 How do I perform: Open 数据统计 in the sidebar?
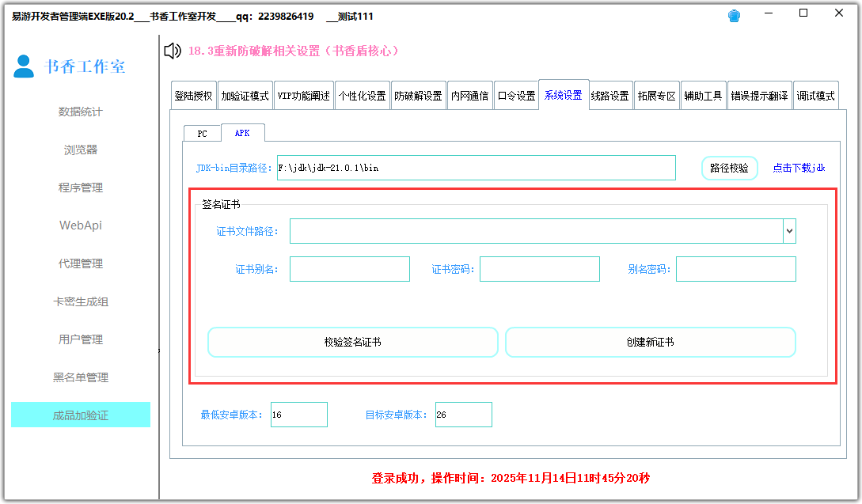[80, 112]
